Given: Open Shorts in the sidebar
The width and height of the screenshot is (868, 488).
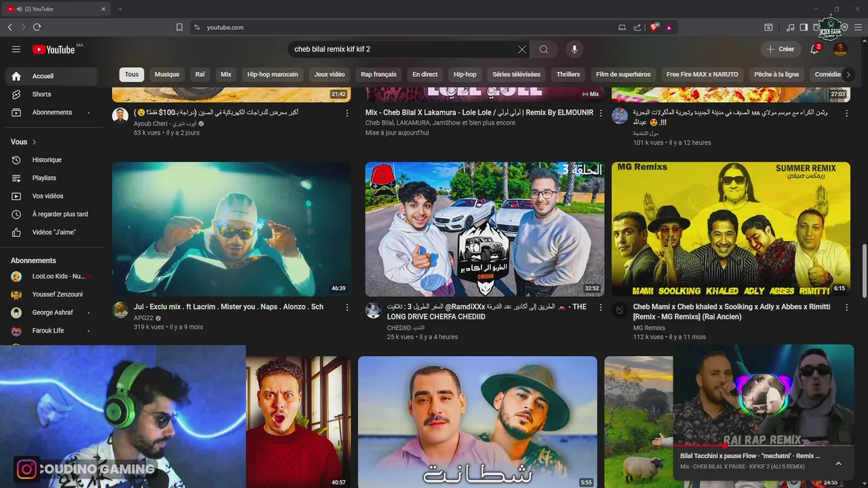Looking at the screenshot, I should click(53, 94).
